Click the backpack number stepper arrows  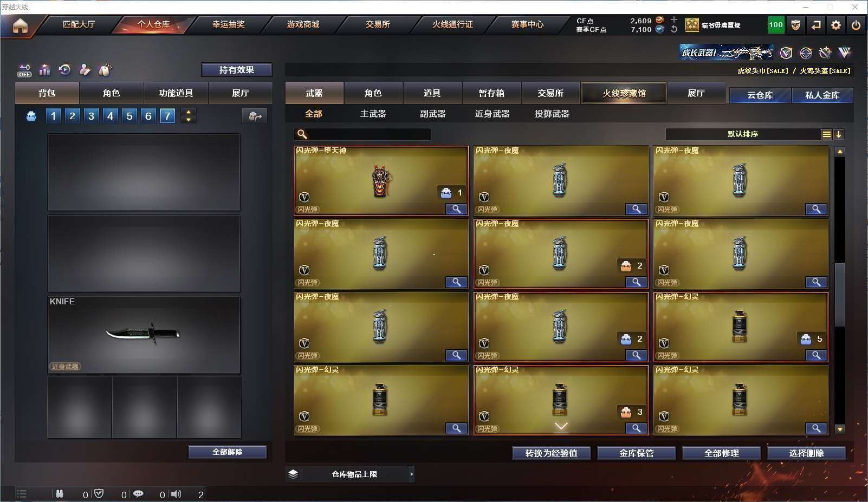189,116
